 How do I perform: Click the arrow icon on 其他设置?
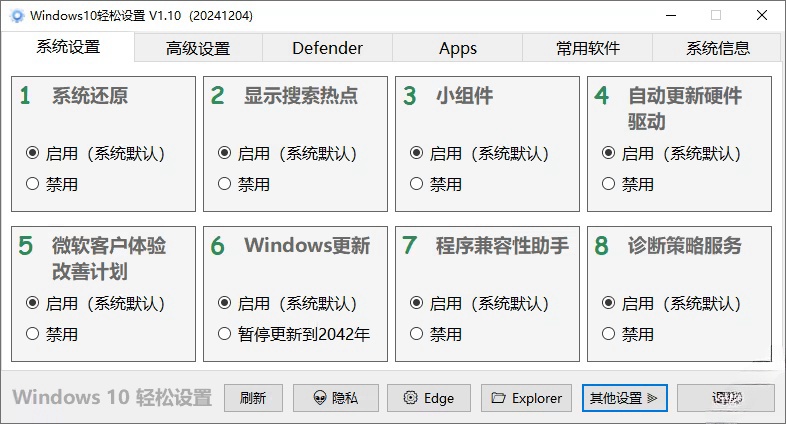(x=652, y=398)
